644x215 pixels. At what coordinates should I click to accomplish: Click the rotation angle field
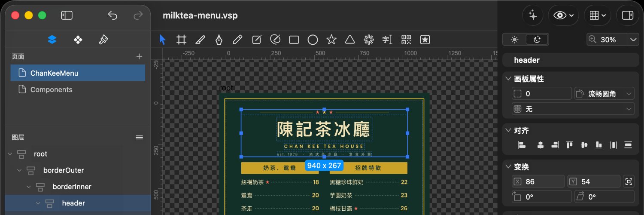tap(542, 197)
